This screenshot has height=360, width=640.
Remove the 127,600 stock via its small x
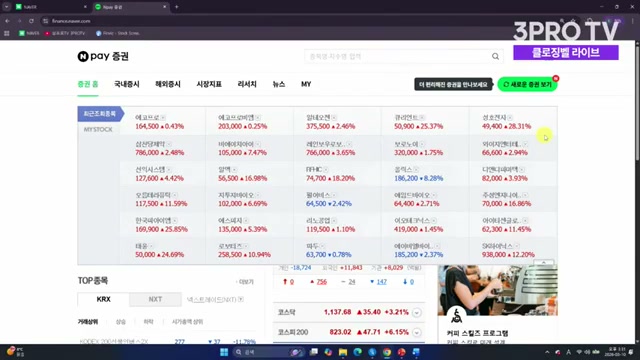[x=169, y=169]
